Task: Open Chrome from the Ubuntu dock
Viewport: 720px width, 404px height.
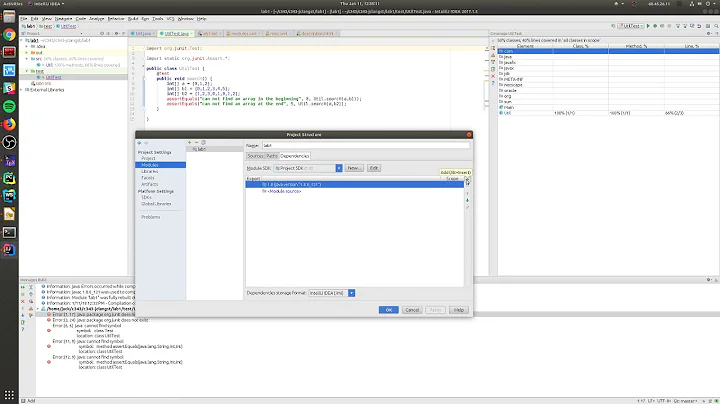Action: (9, 35)
